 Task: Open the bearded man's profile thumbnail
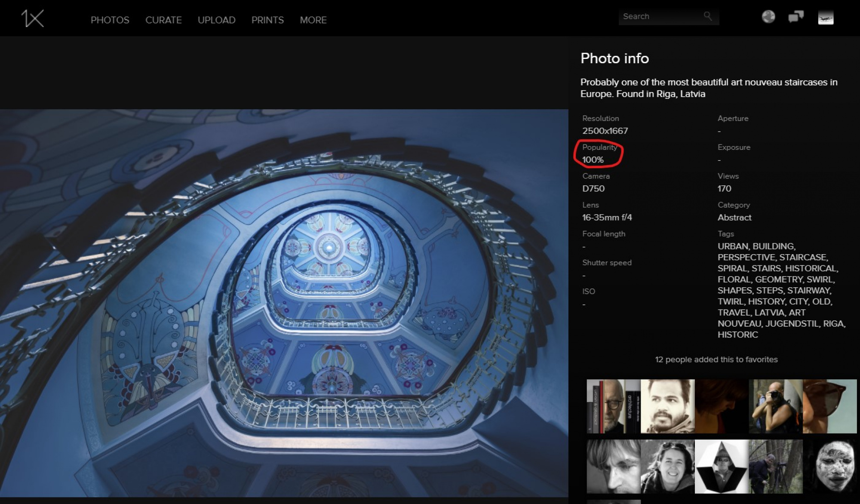coord(667,406)
